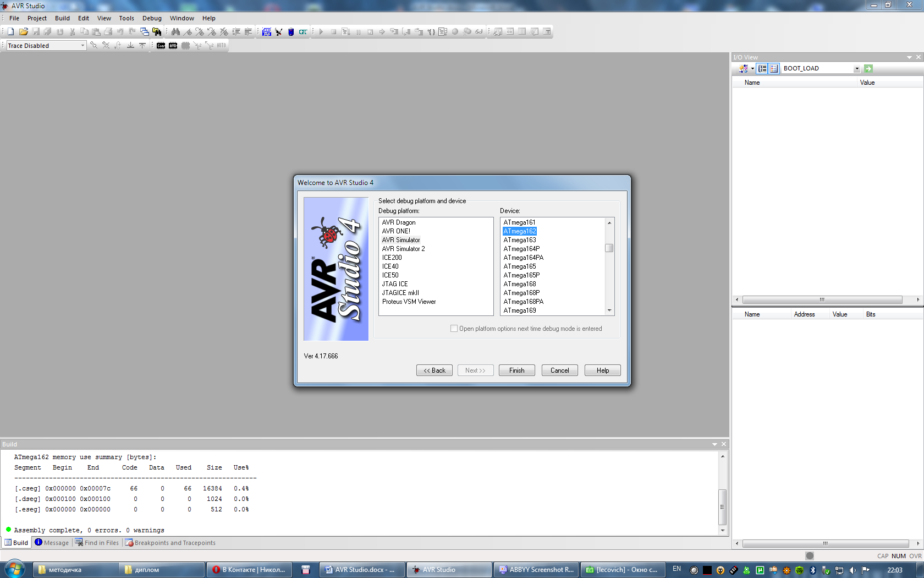Screen dimensions: 924x578
Task: Open the Trace Disabled dropdown
Action: click(x=83, y=46)
